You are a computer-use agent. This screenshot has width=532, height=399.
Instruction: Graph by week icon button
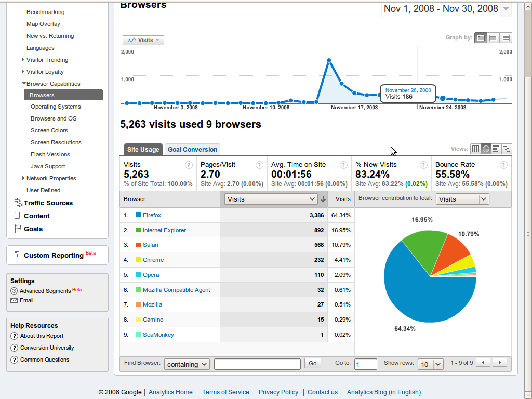tap(494, 37)
